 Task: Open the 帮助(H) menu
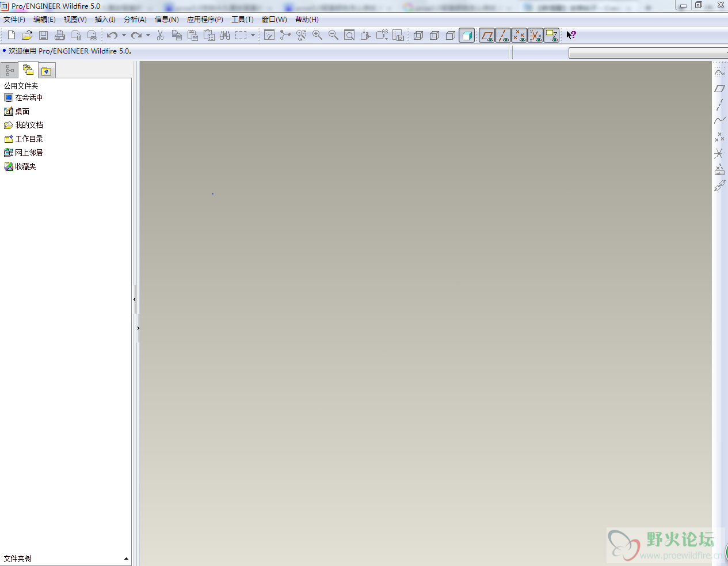[307, 20]
